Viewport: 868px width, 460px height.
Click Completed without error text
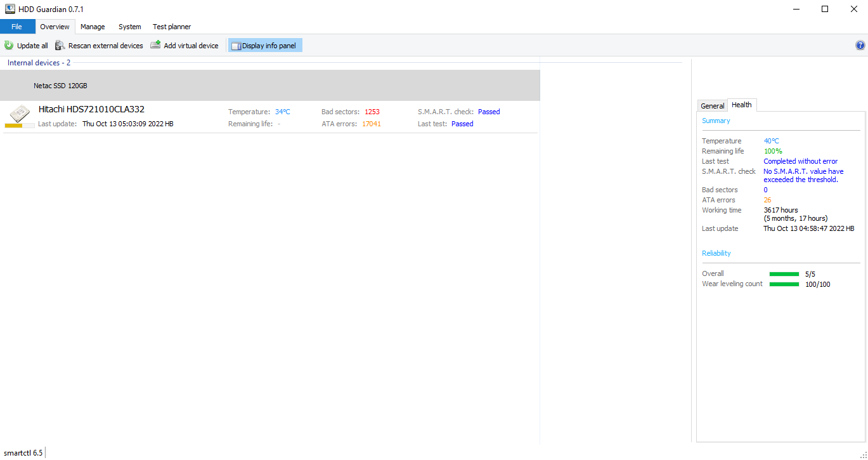tap(801, 161)
